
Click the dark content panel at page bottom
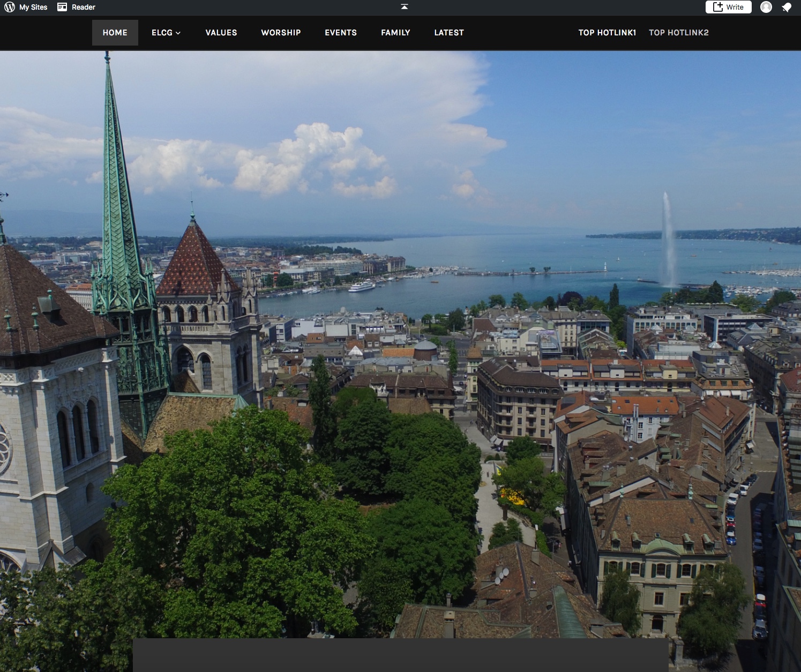tap(400, 655)
